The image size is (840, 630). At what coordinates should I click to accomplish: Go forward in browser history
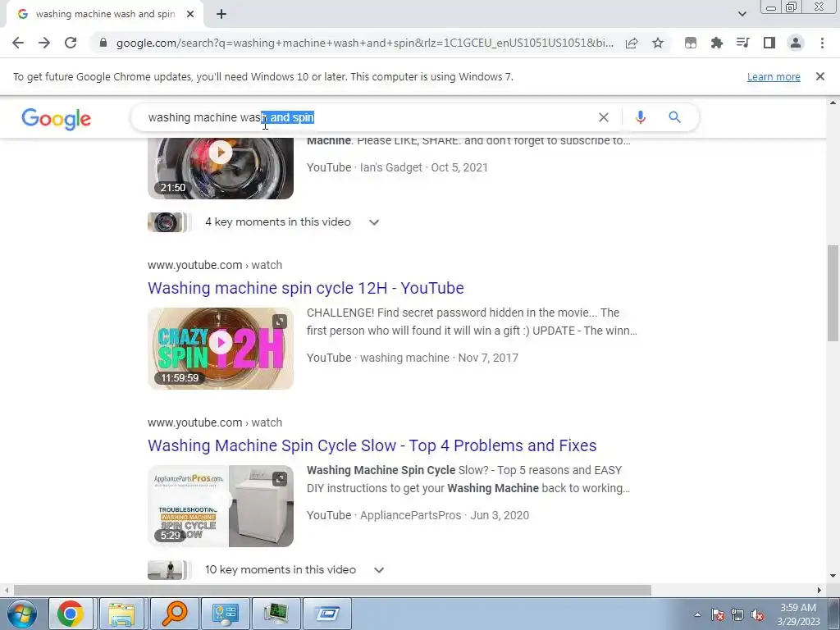tap(44, 43)
